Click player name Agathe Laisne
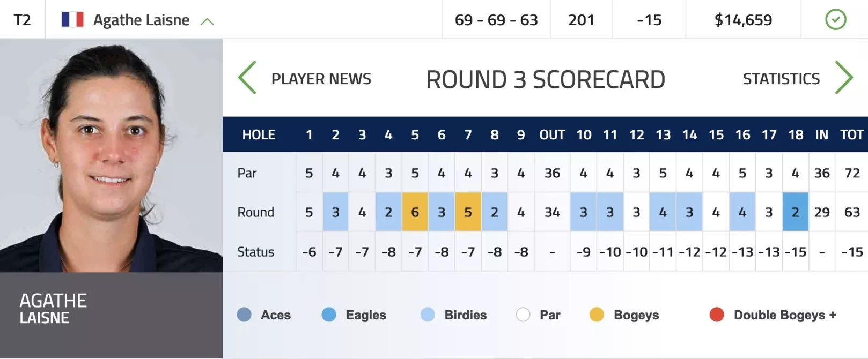 pos(141,20)
